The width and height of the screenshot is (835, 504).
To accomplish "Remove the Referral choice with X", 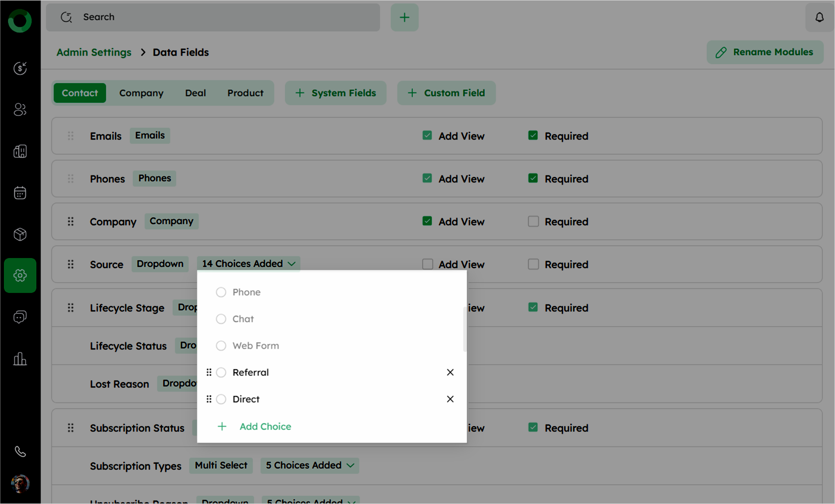I will (450, 372).
